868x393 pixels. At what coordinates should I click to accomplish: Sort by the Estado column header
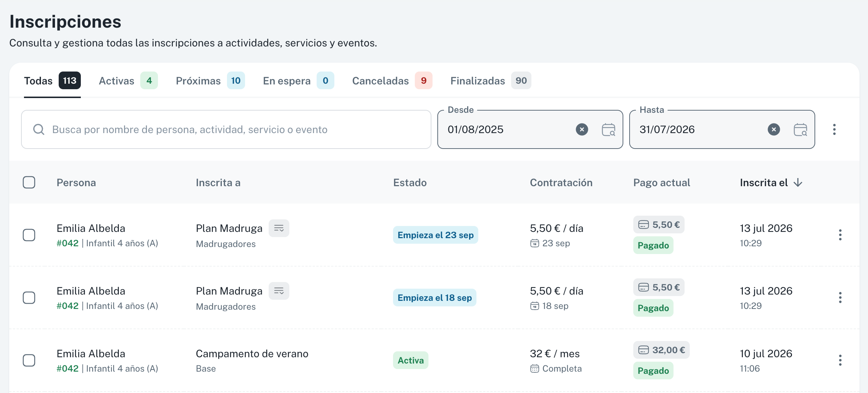coord(410,182)
